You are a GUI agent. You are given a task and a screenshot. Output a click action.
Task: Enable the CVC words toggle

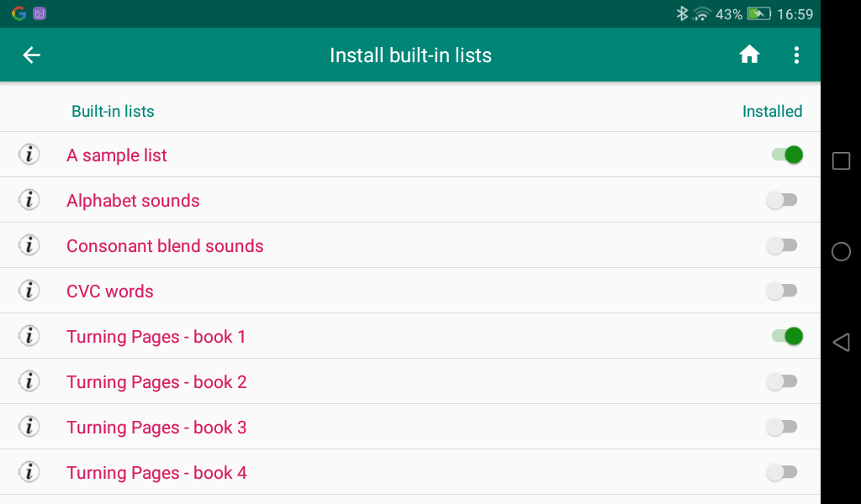point(782,290)
